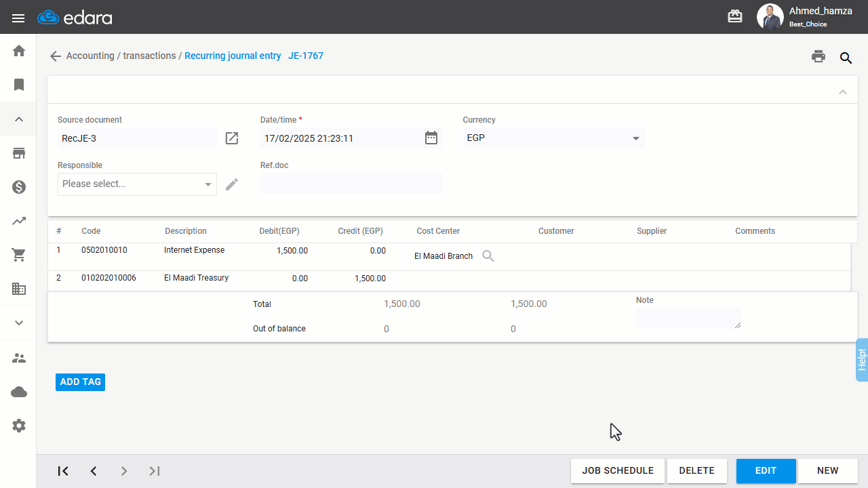Open the hamburger main menu
Image resolution: width=868 pixels, height=488 pixels.
pos(18,18)
